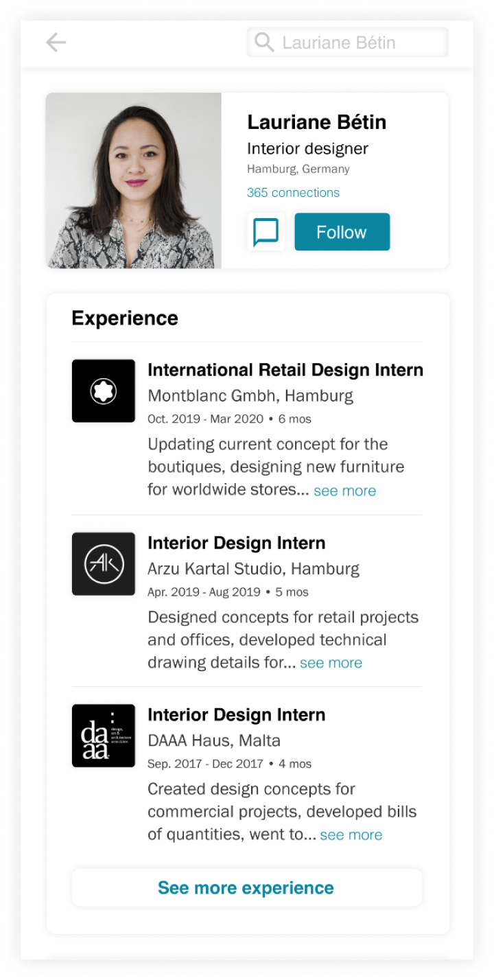Click Arzu Kartal Studio, Hamburg company name
The height and width of the screenshot is (980, 494).
point(253,569)
